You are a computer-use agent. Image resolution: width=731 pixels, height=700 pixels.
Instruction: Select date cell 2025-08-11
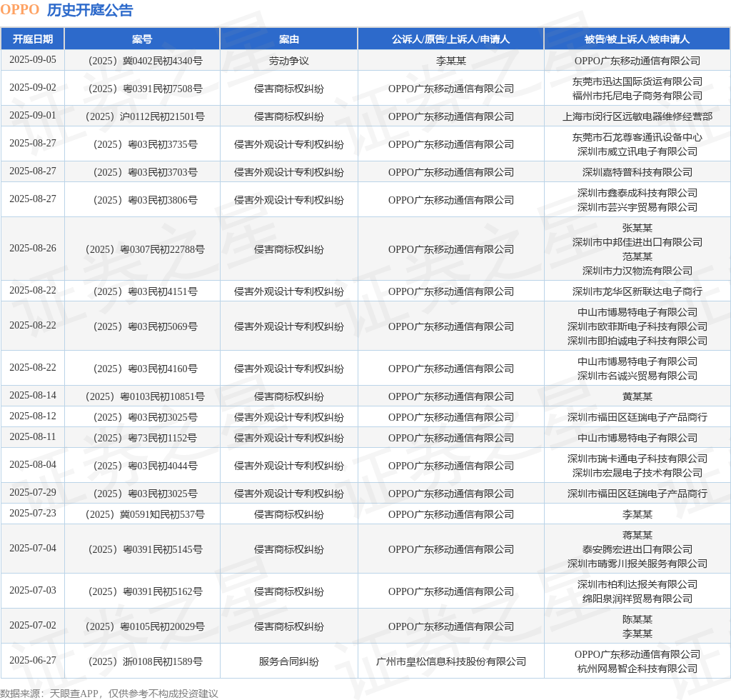point(33,437)
